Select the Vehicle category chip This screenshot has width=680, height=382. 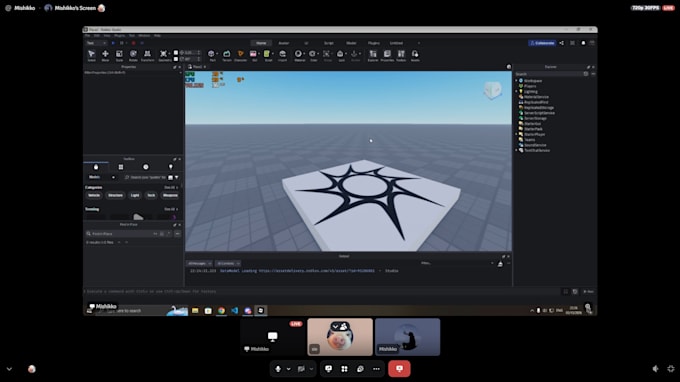[x=94, y=196]
